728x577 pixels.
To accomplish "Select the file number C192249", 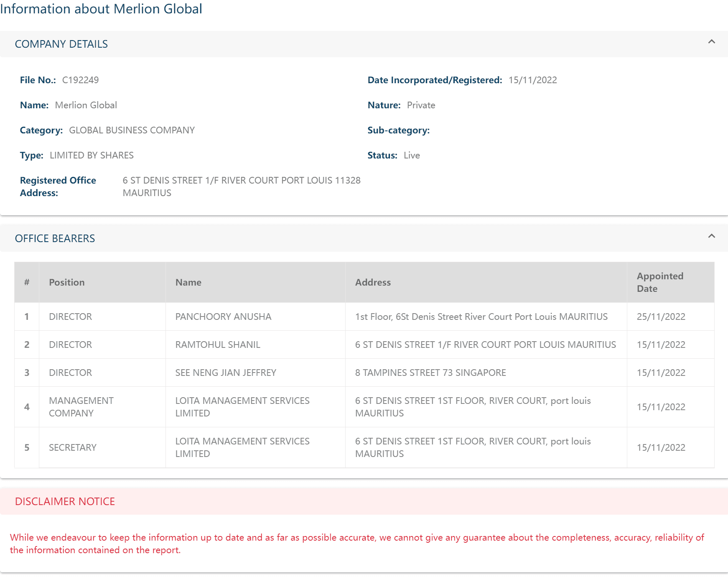I will pyautogui.click(x=80, y=80).
